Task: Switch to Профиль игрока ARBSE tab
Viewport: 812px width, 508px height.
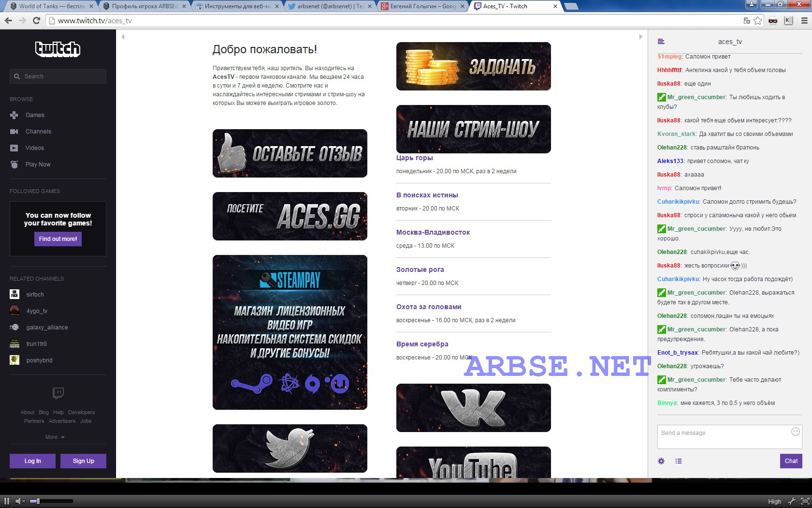Action: tap(145, 6)
